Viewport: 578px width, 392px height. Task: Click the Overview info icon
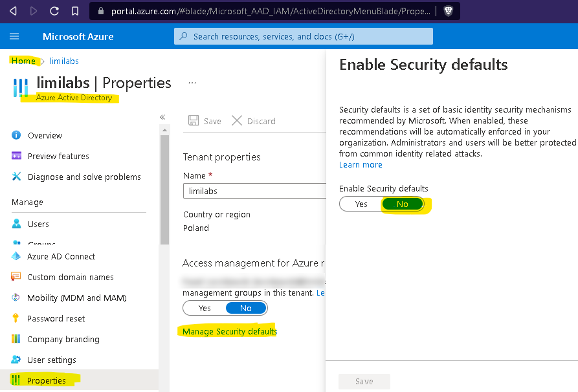[16, 135]
